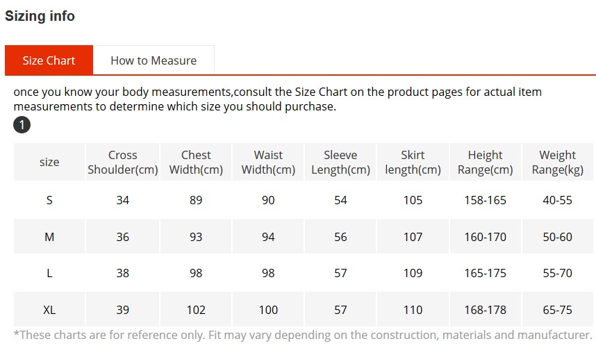The image size is (596, 364).
Task: Click the XL chest width 102 cell
Action: (x=196, y=310)
